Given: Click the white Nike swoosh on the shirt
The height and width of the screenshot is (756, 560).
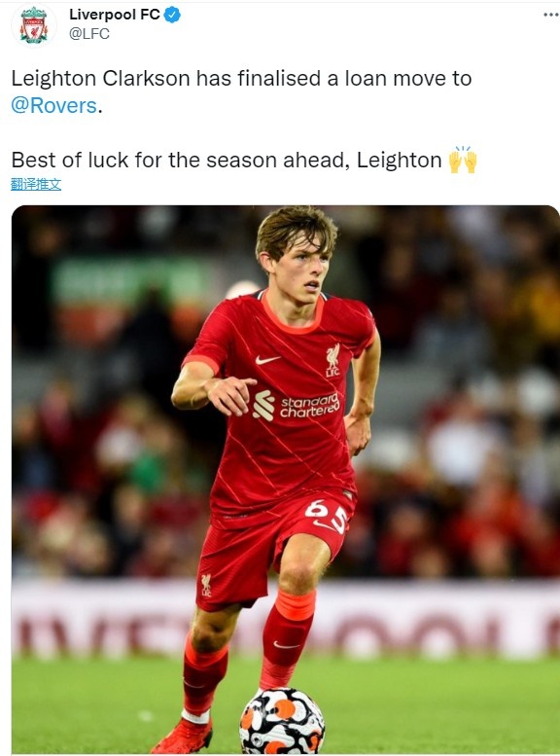Looking at the screenshot, I should 267,360.
